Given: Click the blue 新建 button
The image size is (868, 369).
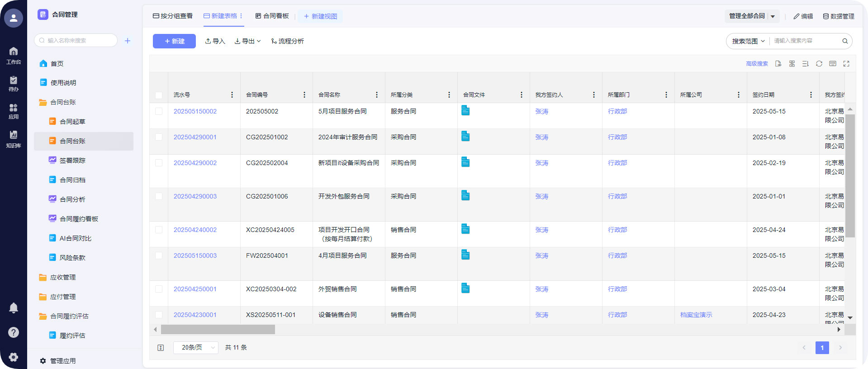Looking at the screenshot, I should (x=174, y=41).
